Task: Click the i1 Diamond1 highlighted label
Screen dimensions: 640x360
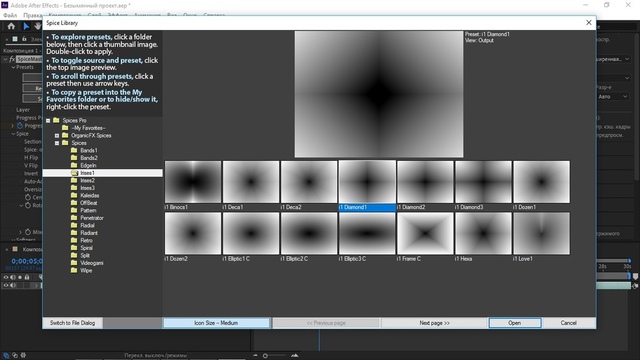Action: point(367,207)
